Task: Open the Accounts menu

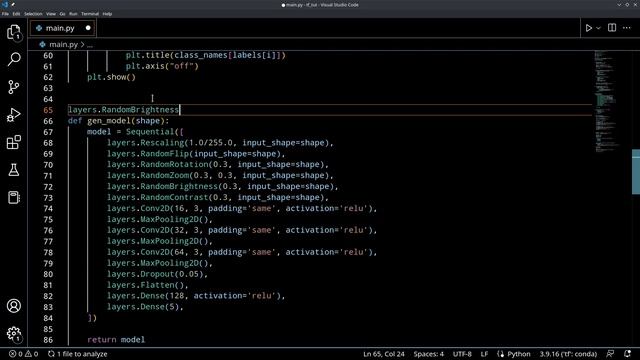Action: pos(14,306)
